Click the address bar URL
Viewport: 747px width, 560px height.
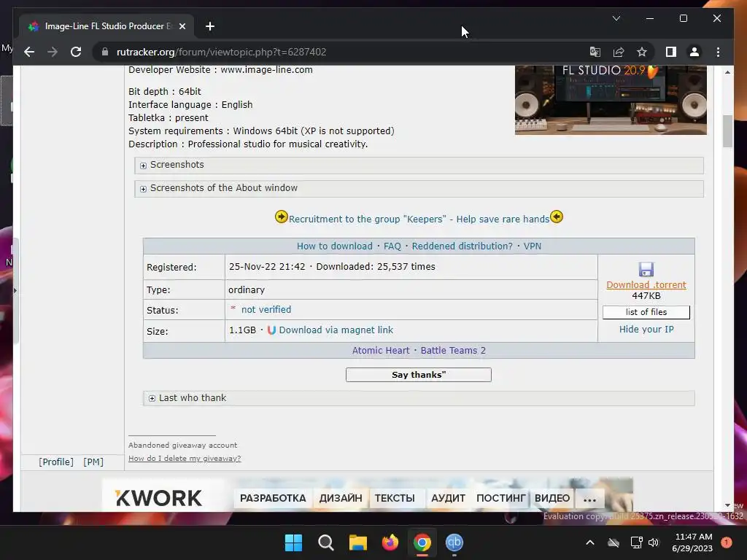[222, 52]
